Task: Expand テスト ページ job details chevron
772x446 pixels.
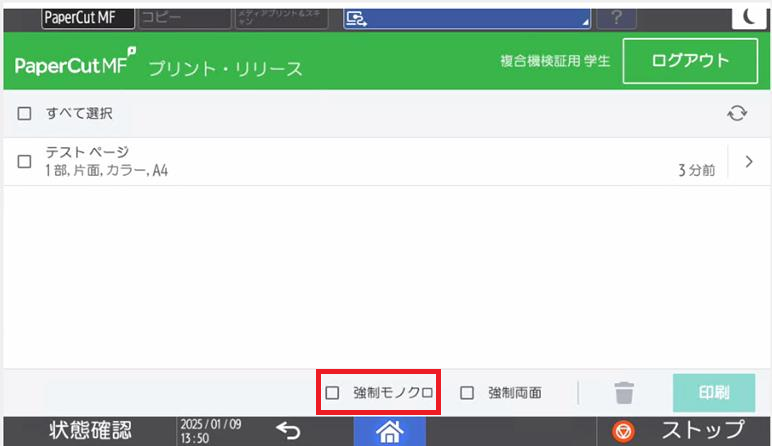Action: [749, 161]
